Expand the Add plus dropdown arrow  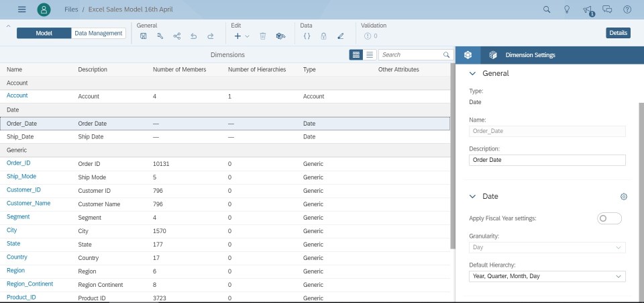pyautogui.click(x=248, y=36)
